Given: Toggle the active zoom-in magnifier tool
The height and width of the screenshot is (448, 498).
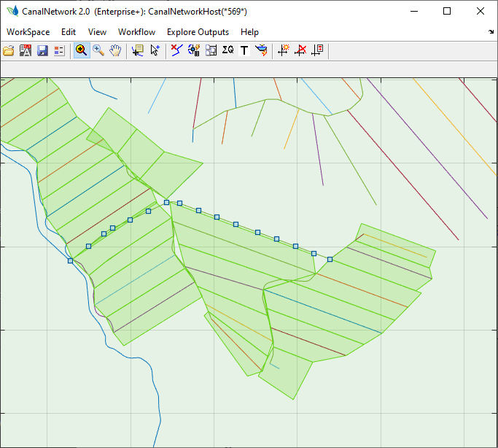Looking at the screenshot, I should pyautogui.click(x=81, y=50).
